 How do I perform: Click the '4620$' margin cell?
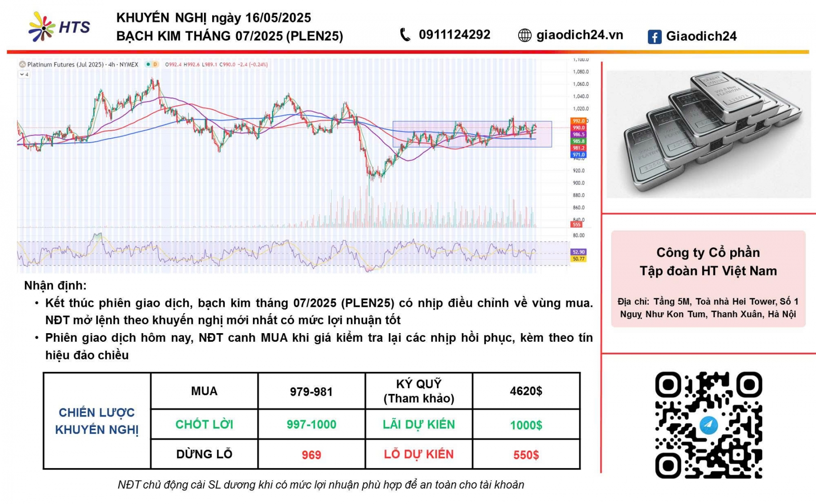tap(526, 391)
